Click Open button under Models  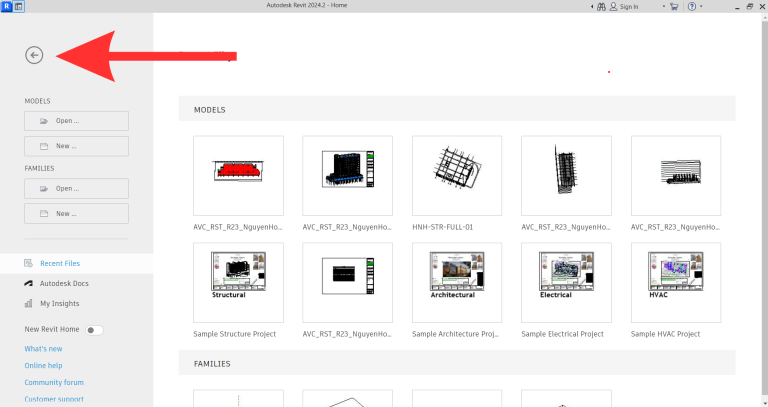(77, 121)
